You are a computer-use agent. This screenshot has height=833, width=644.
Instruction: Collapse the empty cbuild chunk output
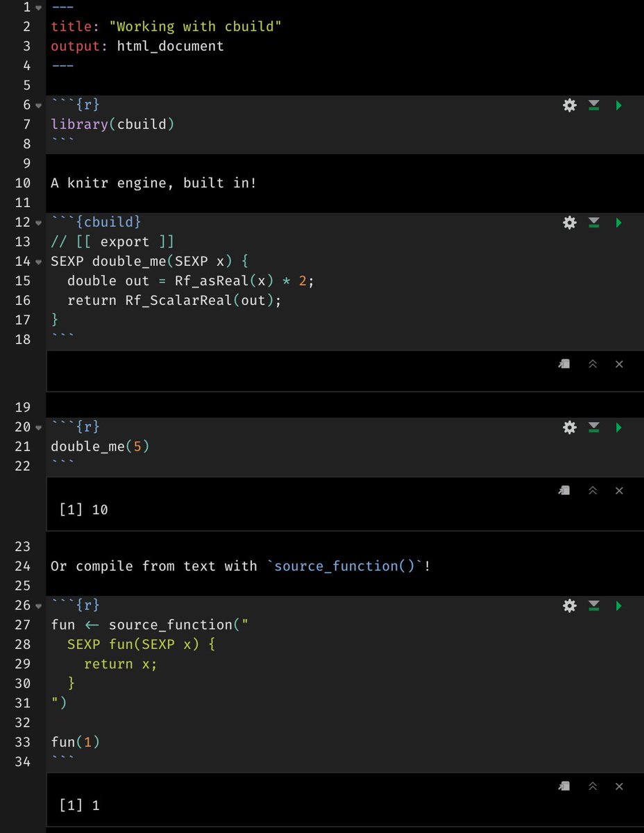coord(593,364)
